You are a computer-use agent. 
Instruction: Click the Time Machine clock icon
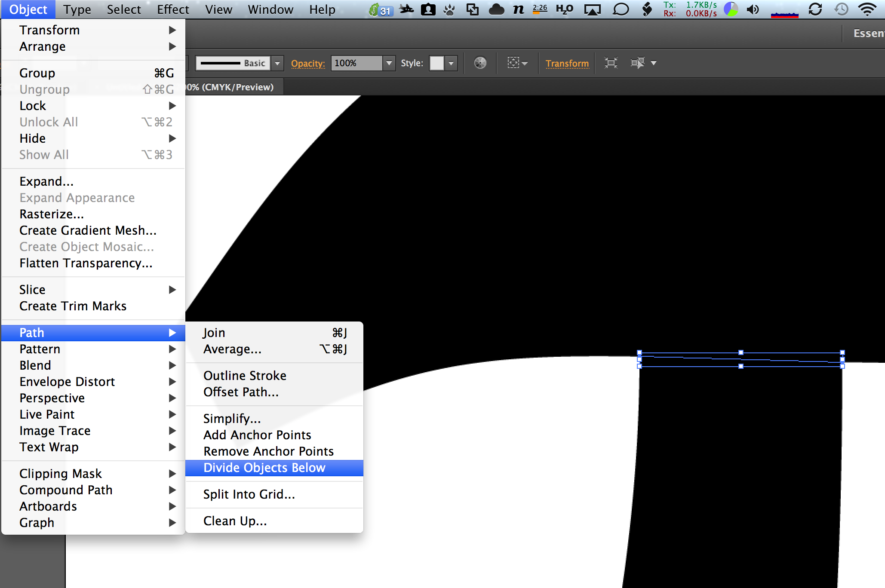[841, 9]
